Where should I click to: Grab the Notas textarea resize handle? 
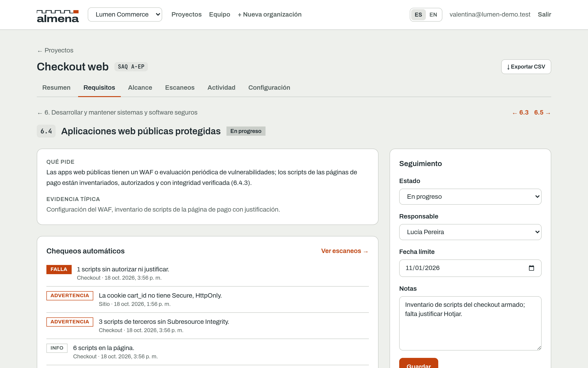point(539,348)
